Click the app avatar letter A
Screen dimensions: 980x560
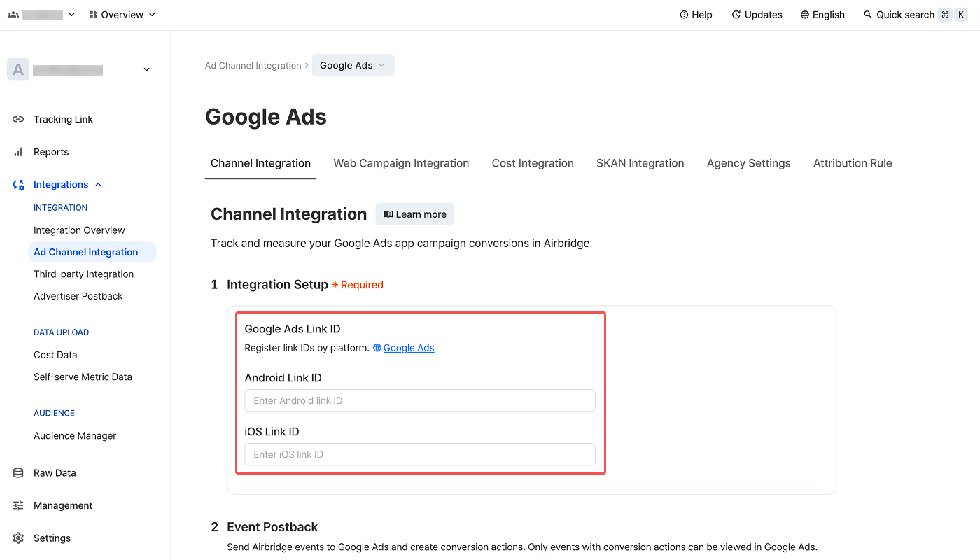(x=18, y=69)
